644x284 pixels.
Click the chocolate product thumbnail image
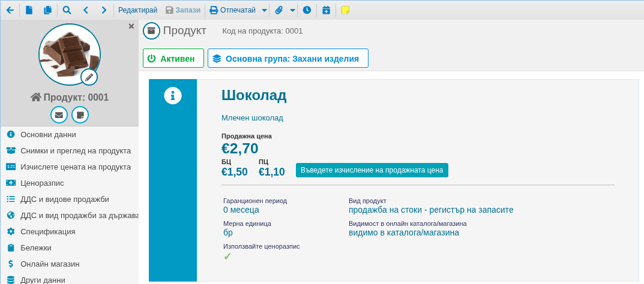[x=67, y=53]
